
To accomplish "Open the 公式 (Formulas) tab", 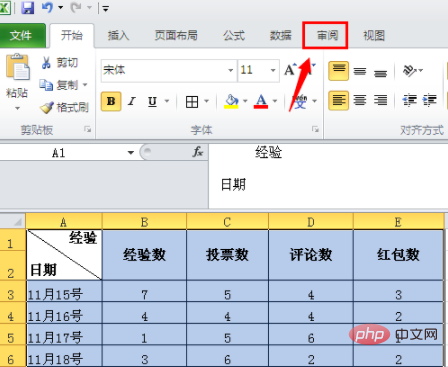I will (234, 35).
